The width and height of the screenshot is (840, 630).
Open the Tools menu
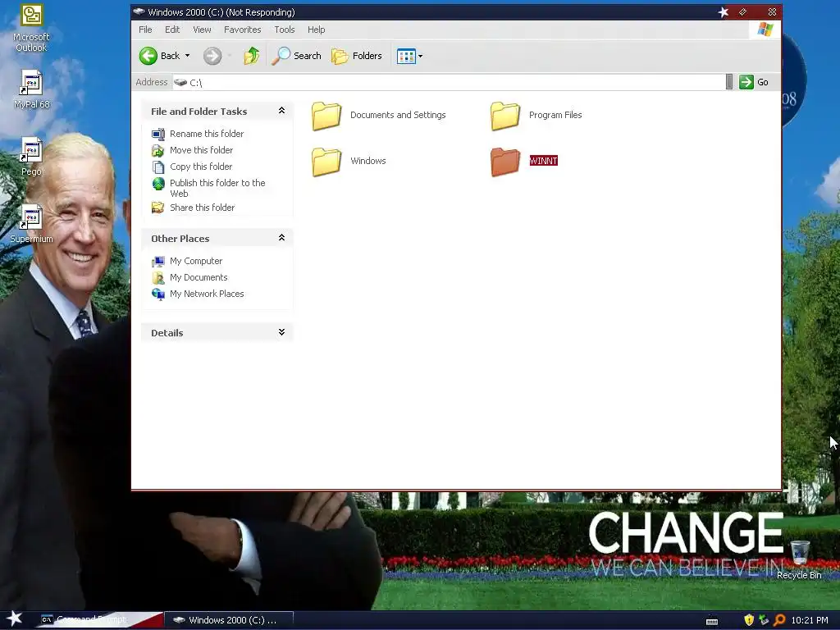[285, 30]
